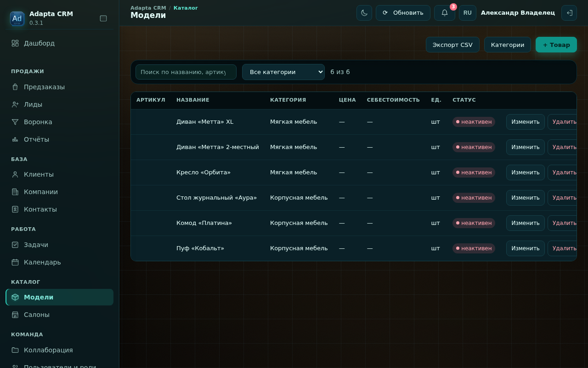Viewport: 588px width, 368px height.
Task: Toggle dark mode with the moon icon
Action: [x=364, y=13]
